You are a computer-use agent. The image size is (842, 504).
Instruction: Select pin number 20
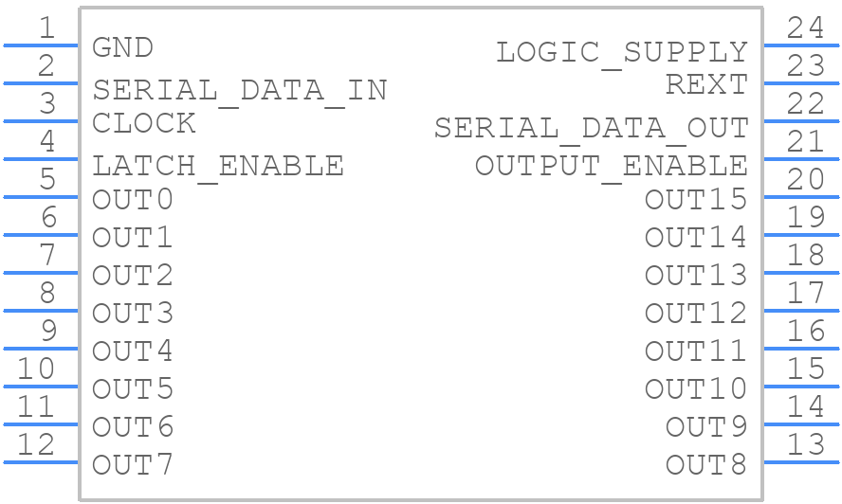805,179
